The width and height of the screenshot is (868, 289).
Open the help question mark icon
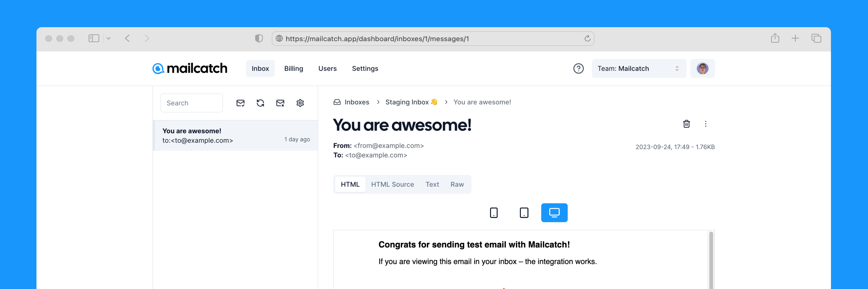(x=578, y=68)
